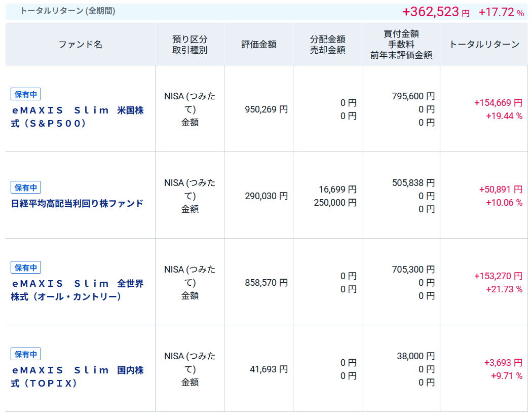
Task: Click 保有中 badge of 国内株式(TOPIX) fund
Action: (x=26, y=354)
